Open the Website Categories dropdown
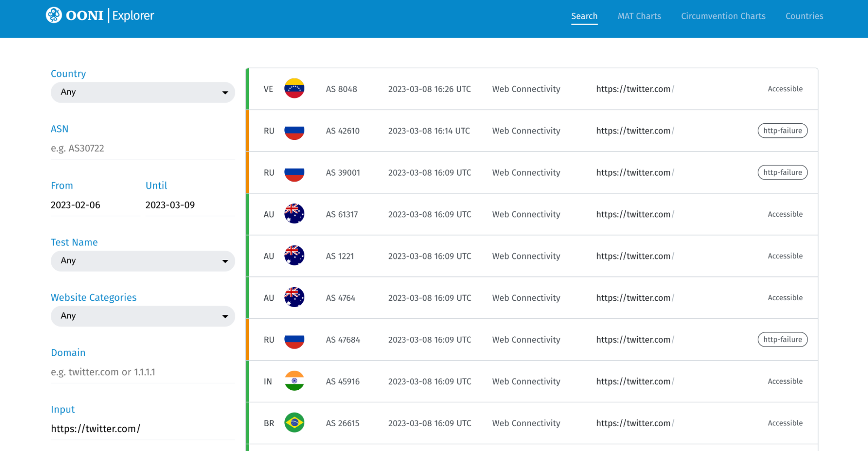Screen dimensions: 868x451 142,316
